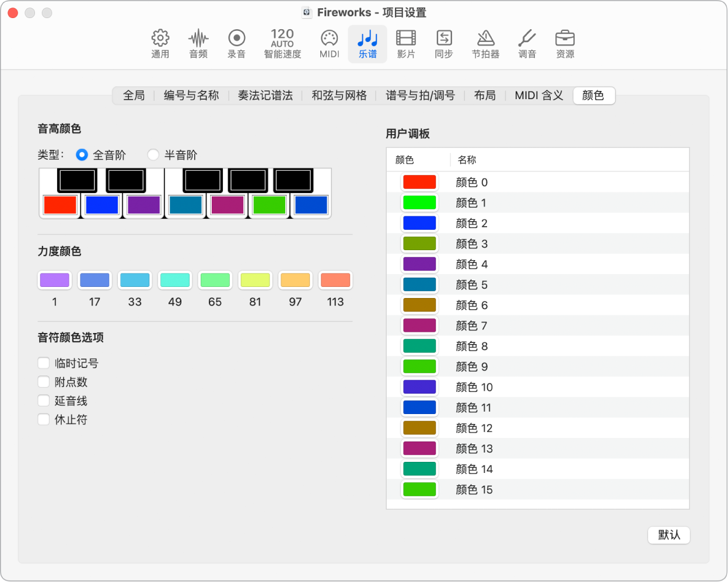The height and width of the screenshot is (582, 728).
Task: Open the MIDI 含义 tab
Action: (538, 96)
